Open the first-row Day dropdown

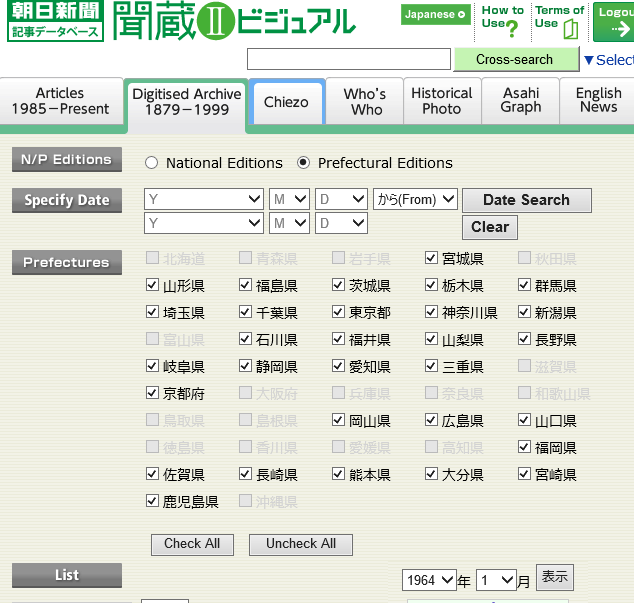pyautogui.click(x=341, y=199)
